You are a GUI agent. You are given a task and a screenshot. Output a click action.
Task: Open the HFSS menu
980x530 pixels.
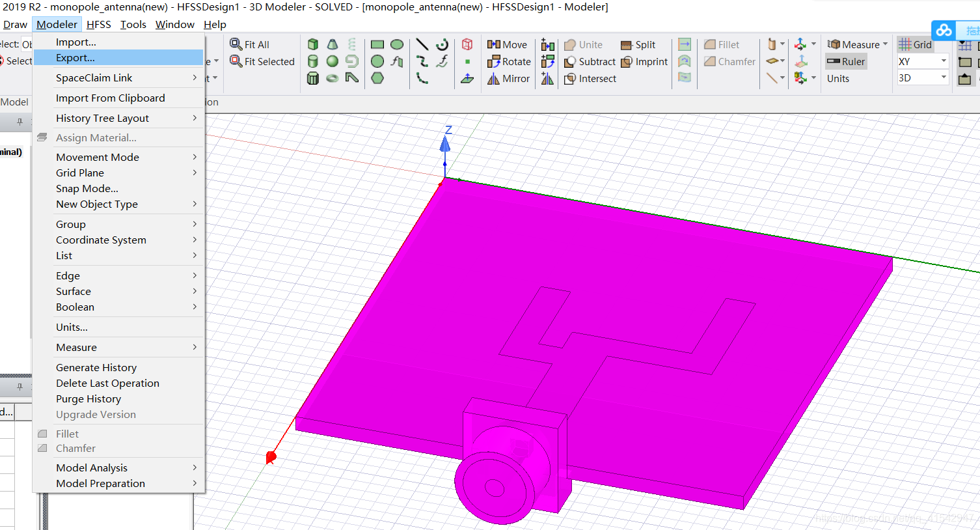point(99,24)
